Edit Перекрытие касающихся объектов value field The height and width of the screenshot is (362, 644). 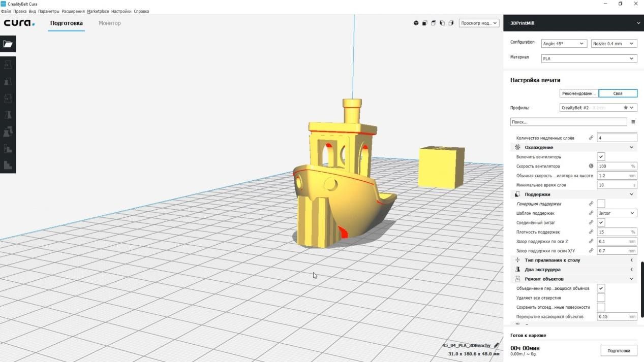coord(617,316)
